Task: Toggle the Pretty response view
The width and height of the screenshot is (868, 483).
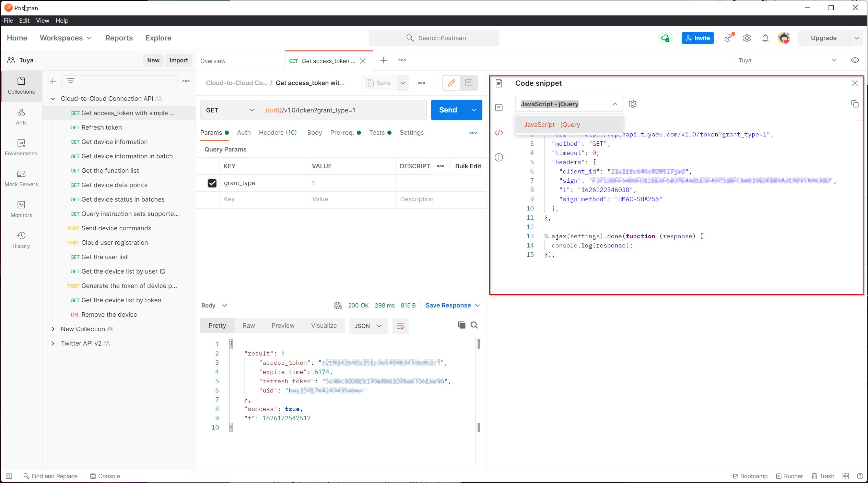Action: 217,325
